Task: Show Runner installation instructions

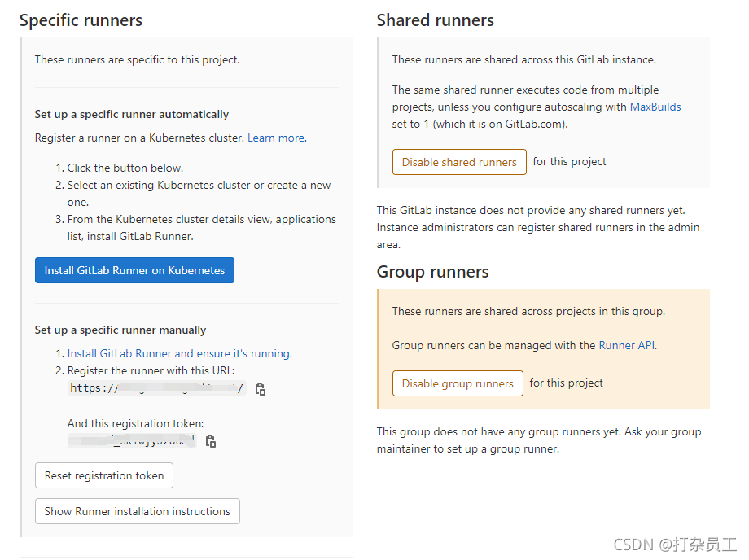Action: [x=138, y=511]
